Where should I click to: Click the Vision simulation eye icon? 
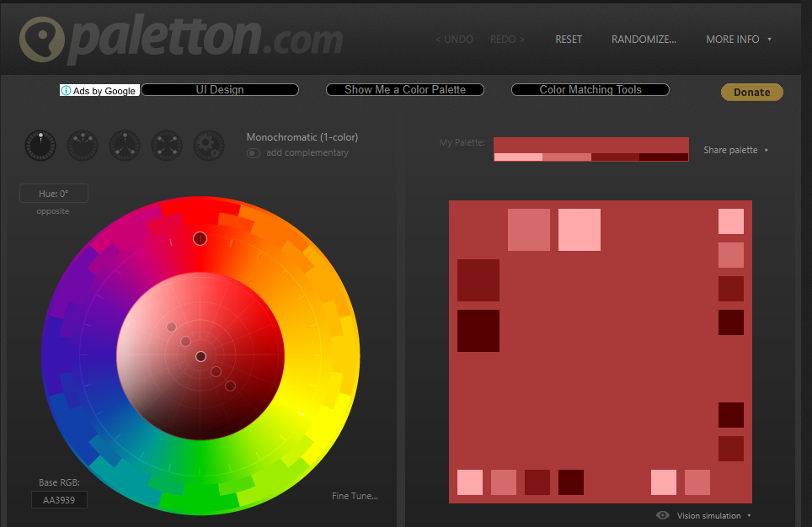[663, 515]
